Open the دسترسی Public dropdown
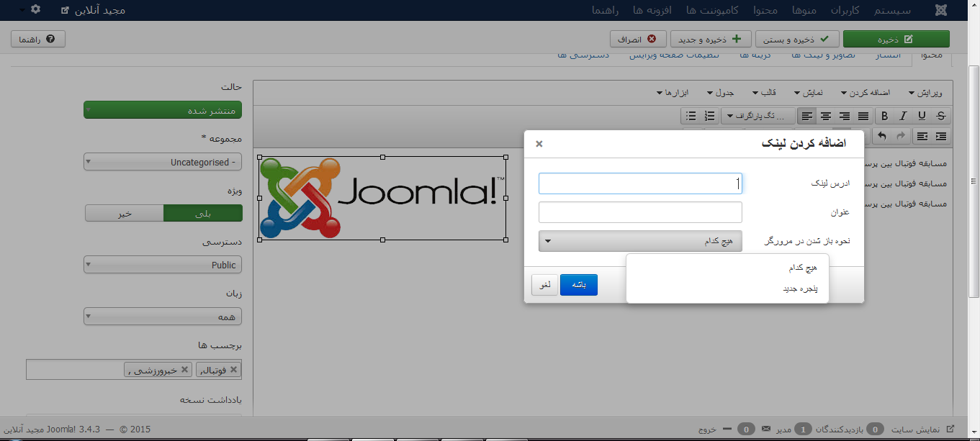980x441 pixels. coord(163,265)
